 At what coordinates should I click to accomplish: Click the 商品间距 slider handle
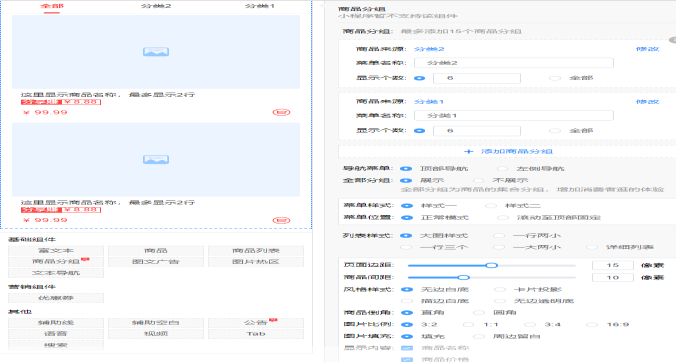pos(463,278)
